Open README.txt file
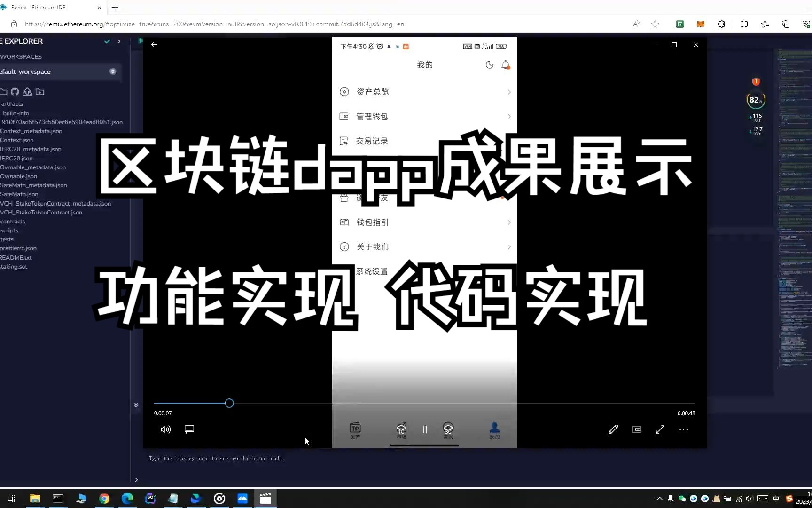 click(x=16, y=258)
